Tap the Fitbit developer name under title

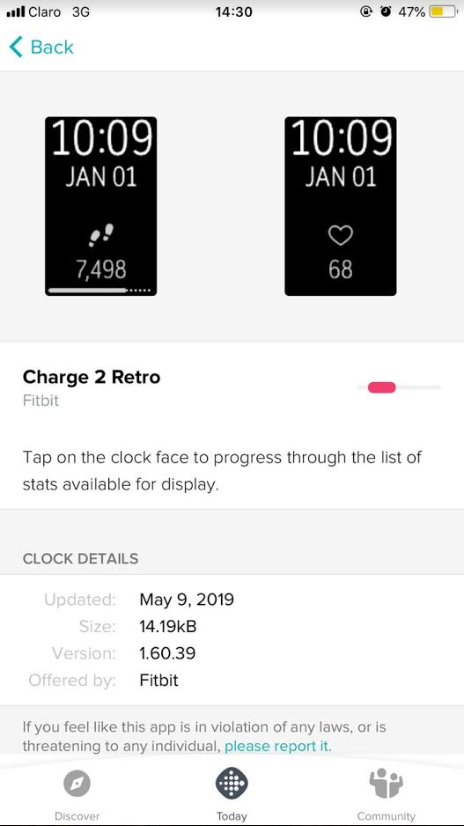[41, 401]
